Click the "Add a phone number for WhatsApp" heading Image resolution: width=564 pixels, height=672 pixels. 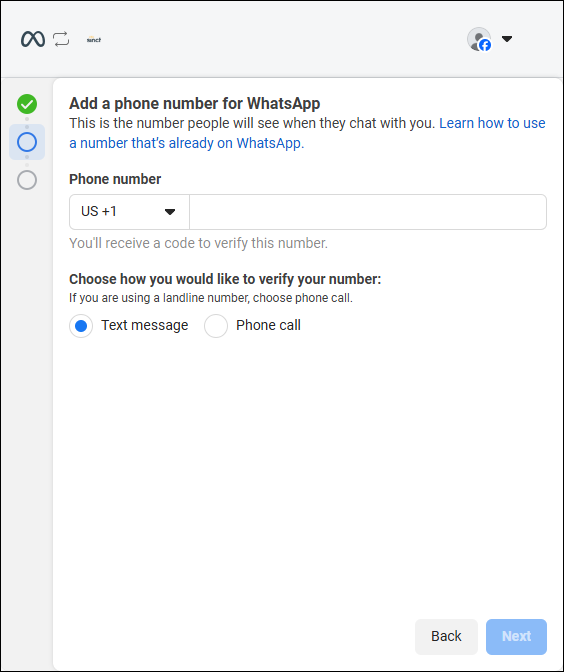point(195,104)
